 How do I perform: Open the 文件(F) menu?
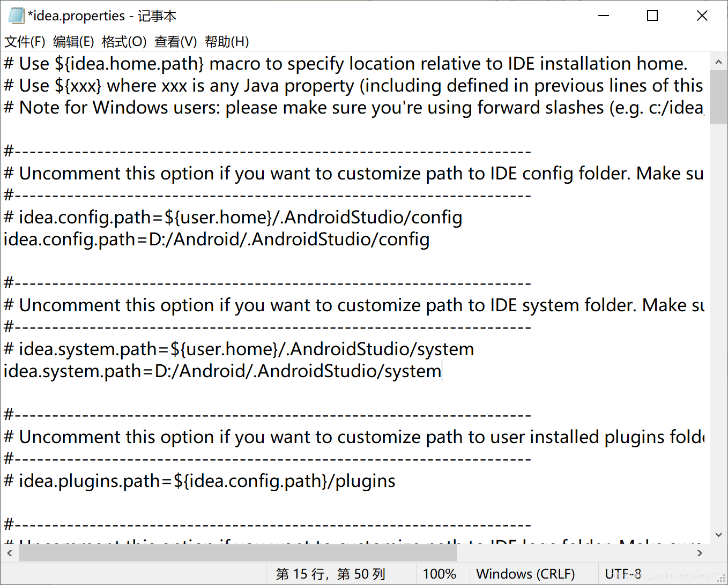25,42
